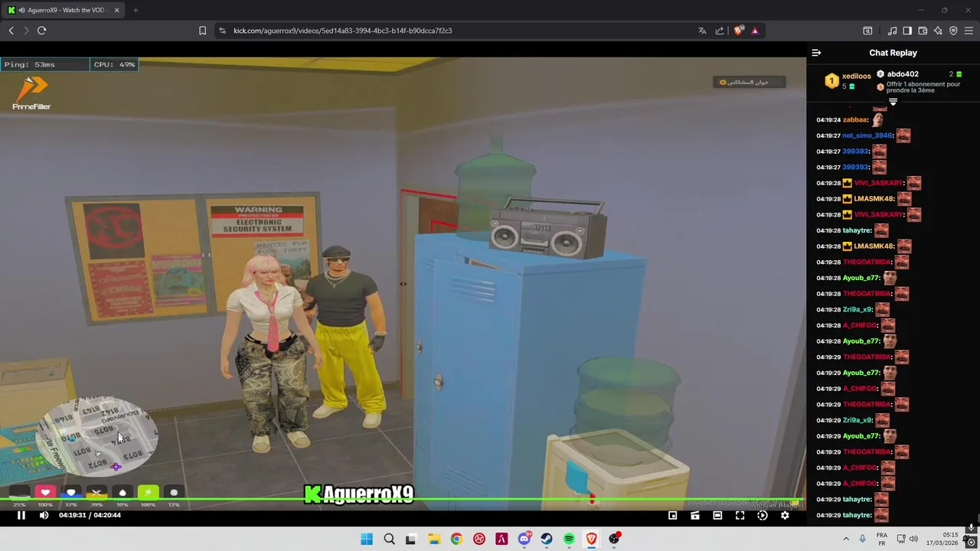Open a new browser tab
The image size is (980, 551).
click(136, 10)
